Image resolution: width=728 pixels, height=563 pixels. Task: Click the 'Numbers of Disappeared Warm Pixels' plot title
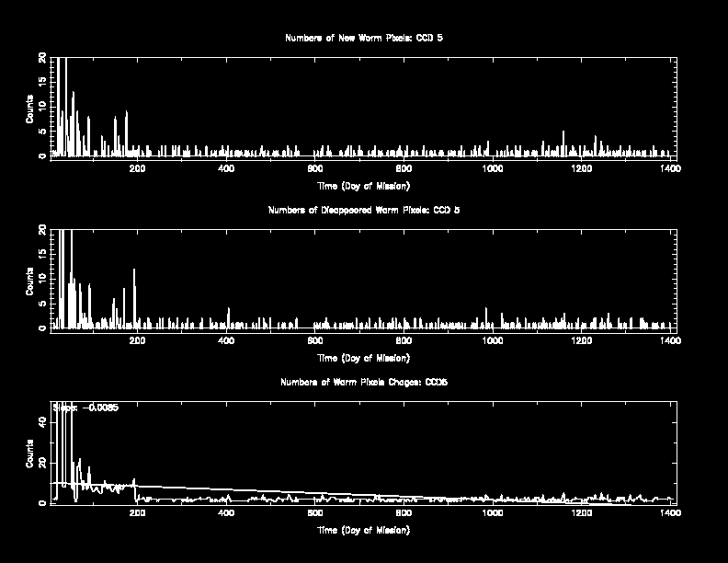364,210
